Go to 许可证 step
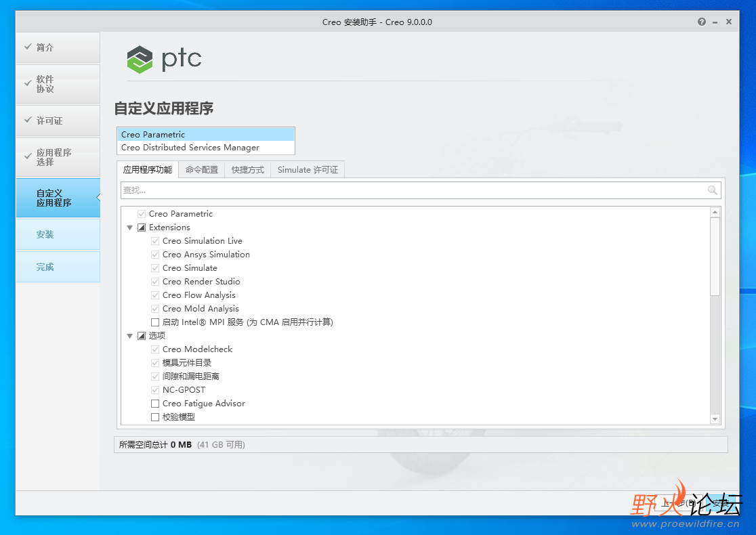756x535 pixels. coord(58,121)
